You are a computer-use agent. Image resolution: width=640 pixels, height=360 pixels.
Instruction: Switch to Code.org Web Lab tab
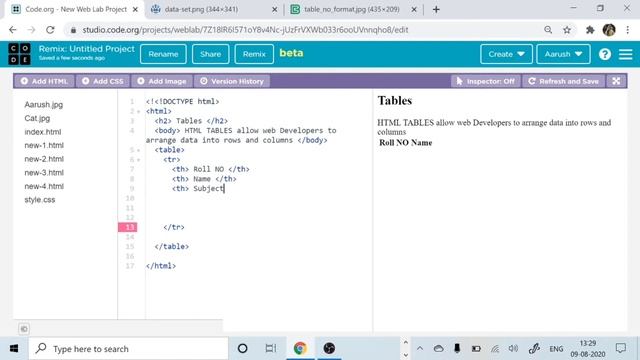pyautogui.click(x=74, y=9)
